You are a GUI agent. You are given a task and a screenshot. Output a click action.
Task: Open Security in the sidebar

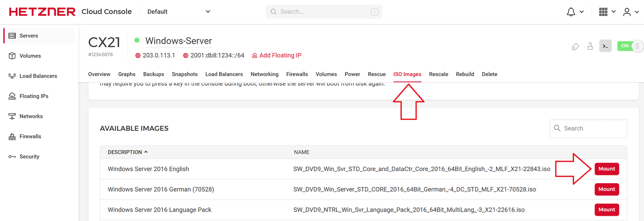(x=29, y=157)
